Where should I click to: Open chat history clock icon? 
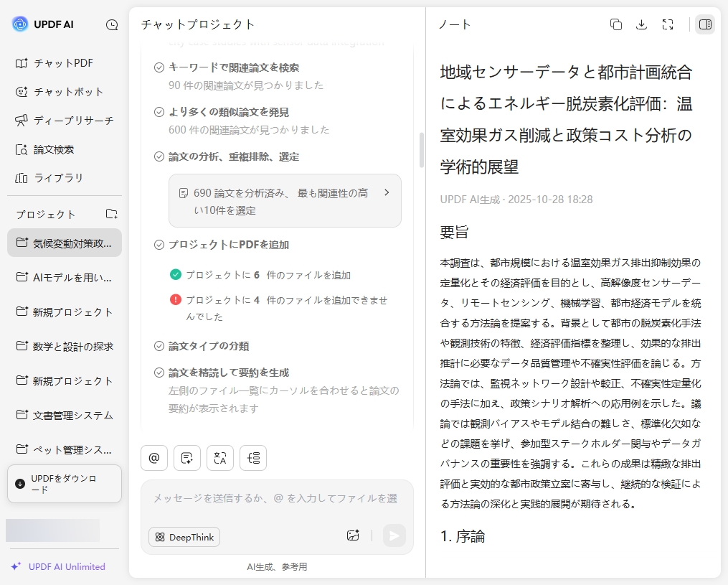112,24
